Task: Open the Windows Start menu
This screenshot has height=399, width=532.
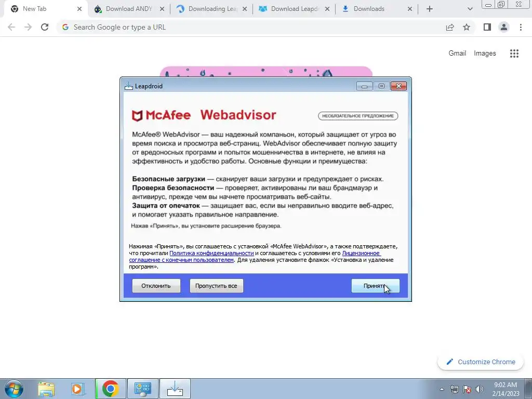Action: (x=14, y=389)
